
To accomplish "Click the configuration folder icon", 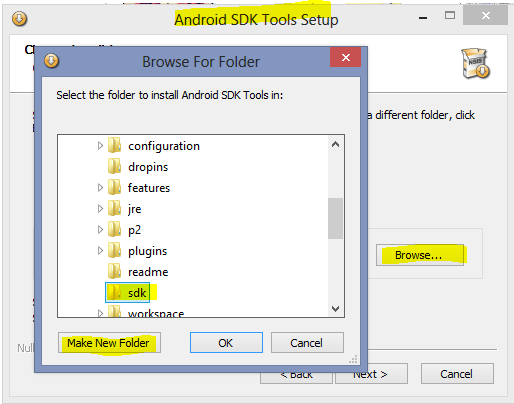I will [114, 146].
